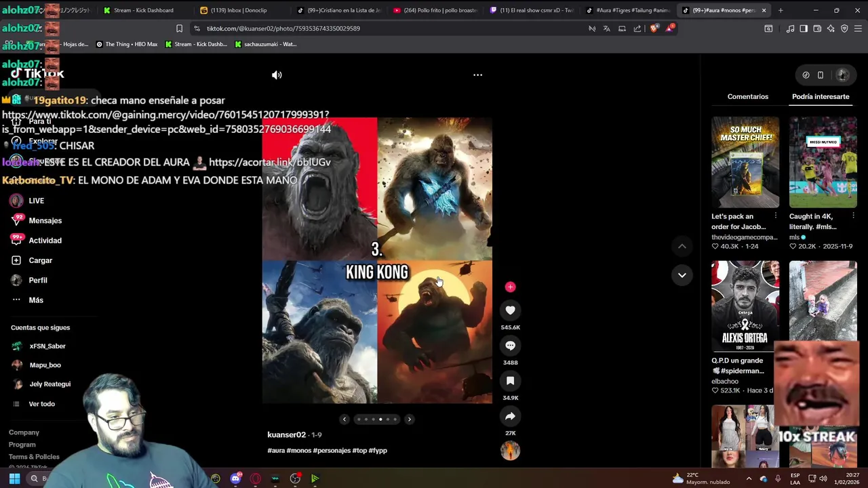868x488 pixels.
Task: Open Windows Start menu
Action: [x=14, y=479]
